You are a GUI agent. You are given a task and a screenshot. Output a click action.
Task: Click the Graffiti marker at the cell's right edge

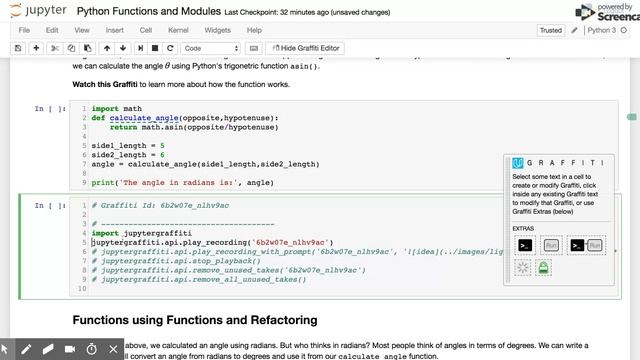pos(632,117)
